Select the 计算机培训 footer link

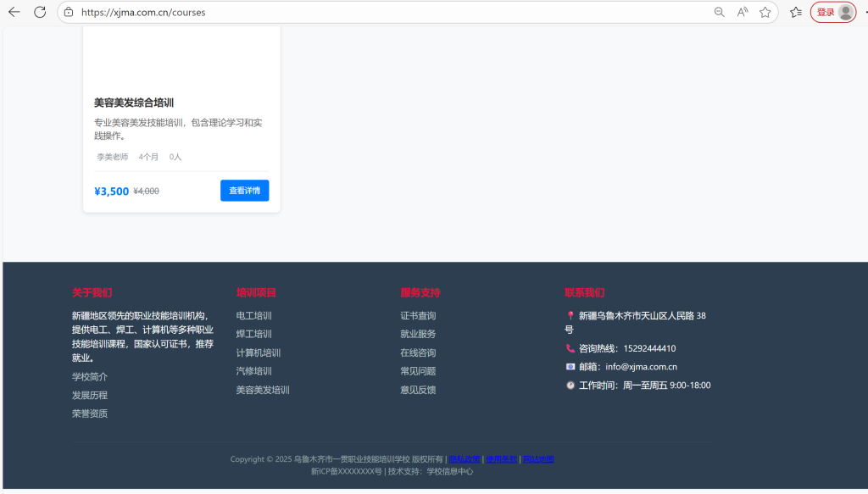(x=258, y=352)
